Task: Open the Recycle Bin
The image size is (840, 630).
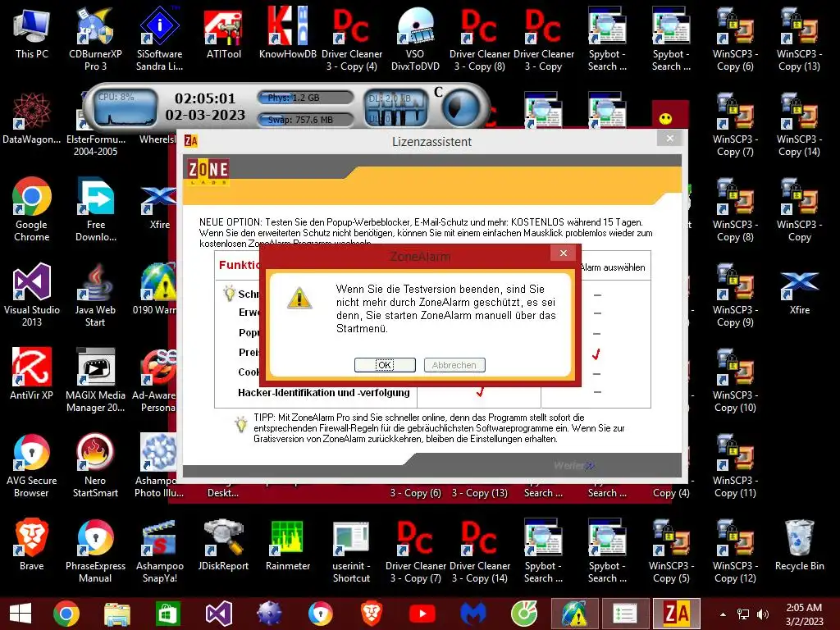Action: [799, 545]
